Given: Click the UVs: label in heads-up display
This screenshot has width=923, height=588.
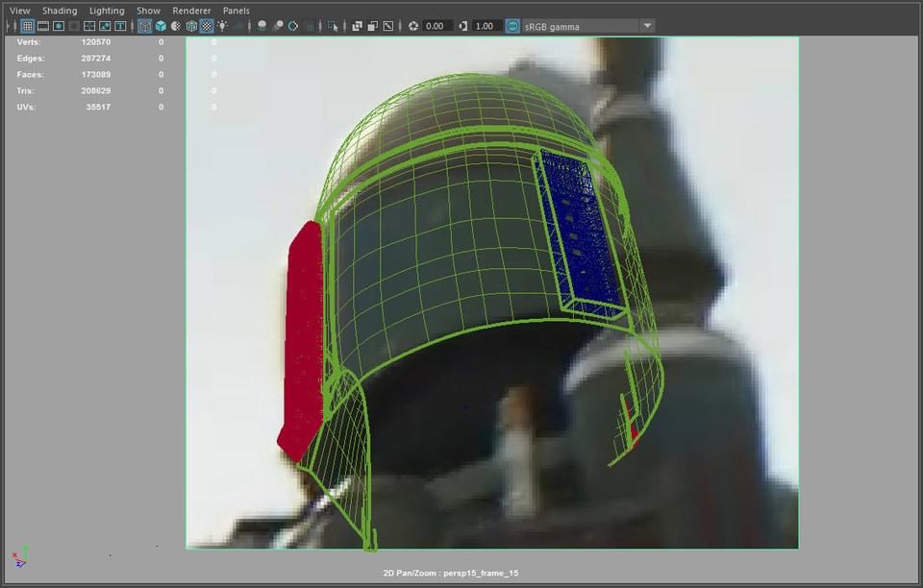Looking at the screenshot, I should 26,107.
